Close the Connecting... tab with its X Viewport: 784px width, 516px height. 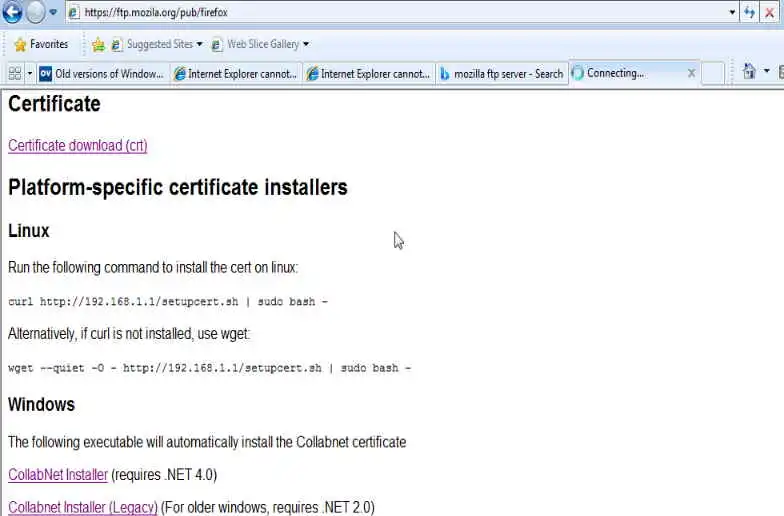pyautogui.click(x=691, y=74)
